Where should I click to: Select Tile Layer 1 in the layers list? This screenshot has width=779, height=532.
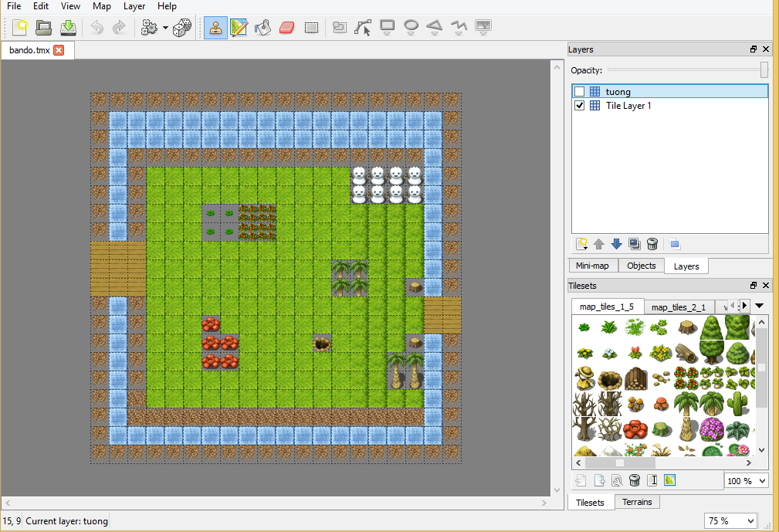pyautogui.click(x=628, y=106)
